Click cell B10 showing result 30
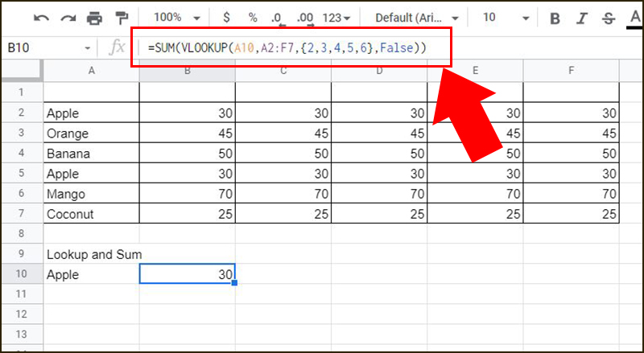This screenshot has width=644, height=353. 188,273
